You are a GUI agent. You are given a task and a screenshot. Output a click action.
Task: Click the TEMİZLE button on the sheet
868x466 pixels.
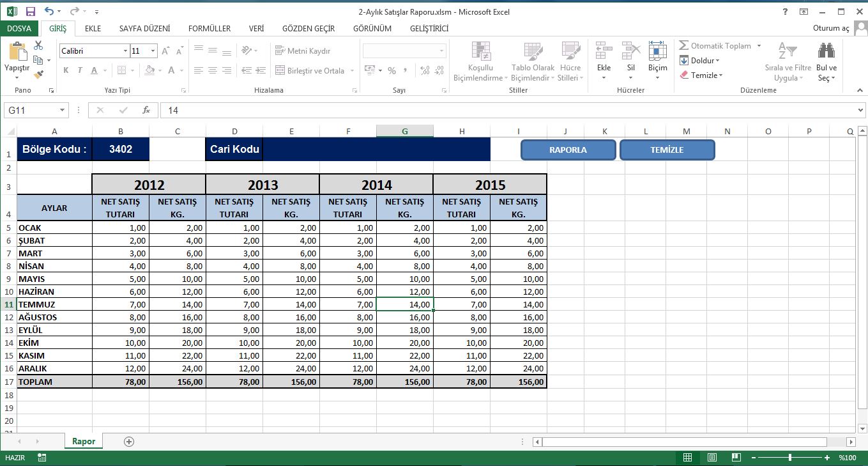point(667,150)
